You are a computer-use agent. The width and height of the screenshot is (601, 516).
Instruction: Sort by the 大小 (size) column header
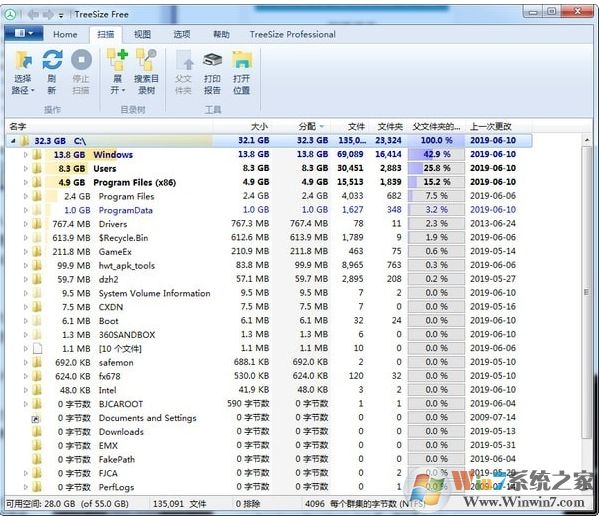point(259,127)
